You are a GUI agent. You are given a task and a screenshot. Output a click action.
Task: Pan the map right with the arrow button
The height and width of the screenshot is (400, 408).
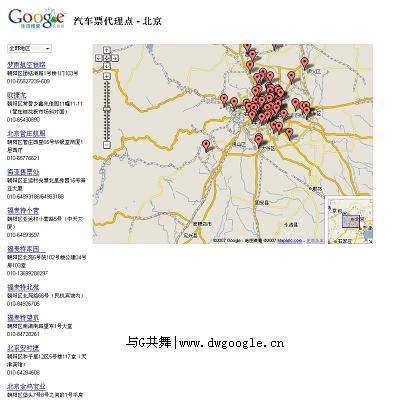point(115,58)
